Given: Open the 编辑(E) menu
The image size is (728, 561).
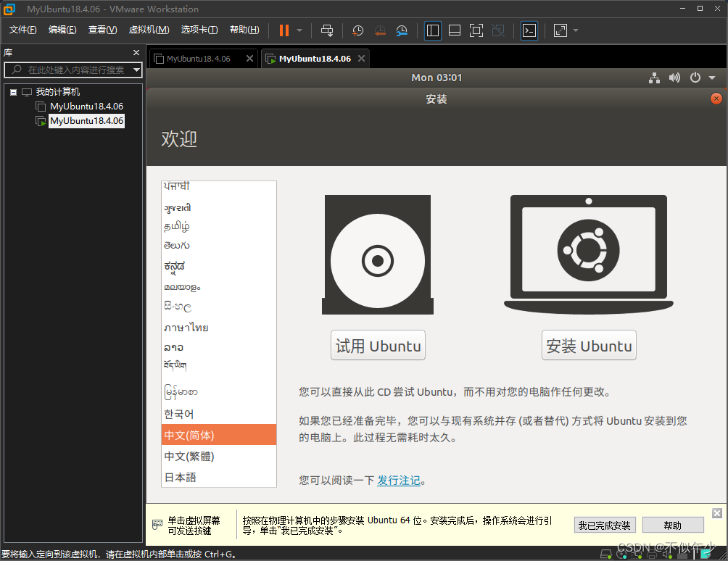Looking at the screenshot, I should click(62, 30).
